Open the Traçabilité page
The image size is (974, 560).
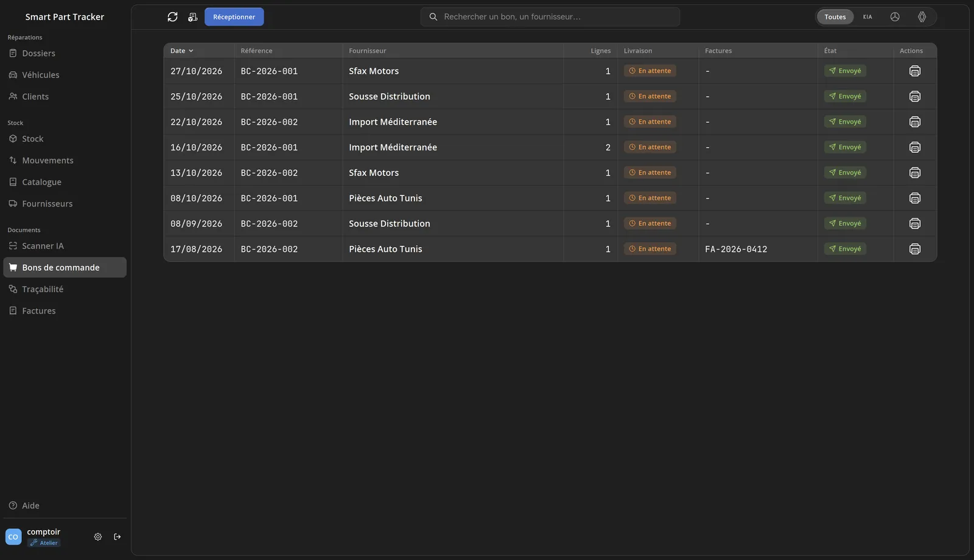(x=65, y=289)
